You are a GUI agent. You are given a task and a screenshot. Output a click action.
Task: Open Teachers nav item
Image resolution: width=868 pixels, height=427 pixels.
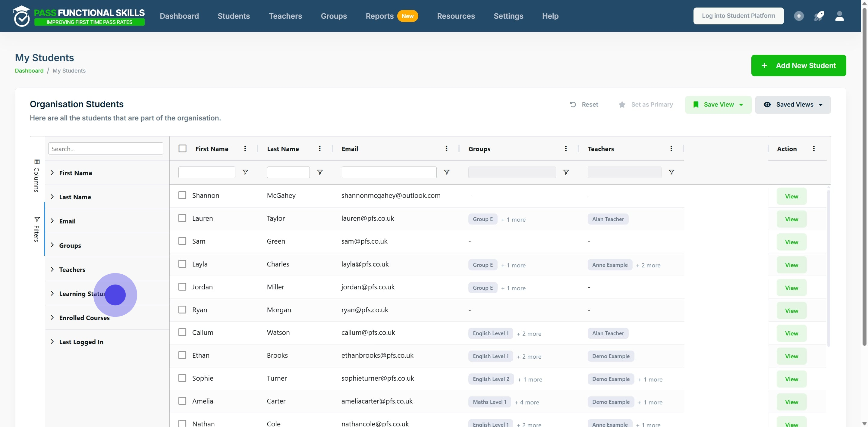[285, 16]
